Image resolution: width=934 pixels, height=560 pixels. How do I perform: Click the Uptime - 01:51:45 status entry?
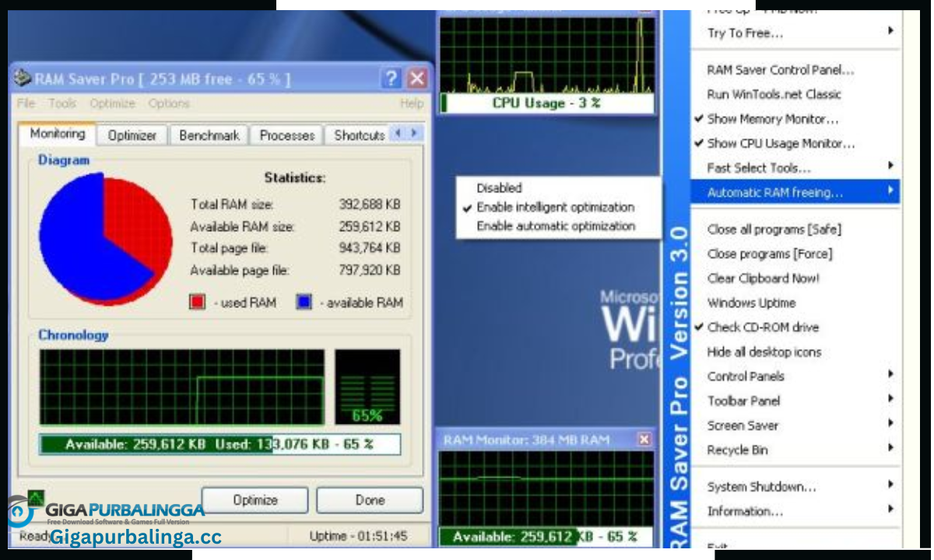358,536
